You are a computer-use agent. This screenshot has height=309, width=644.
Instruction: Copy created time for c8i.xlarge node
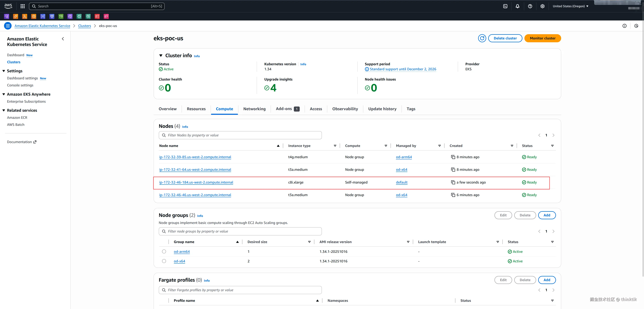click(x=453, y=182)
